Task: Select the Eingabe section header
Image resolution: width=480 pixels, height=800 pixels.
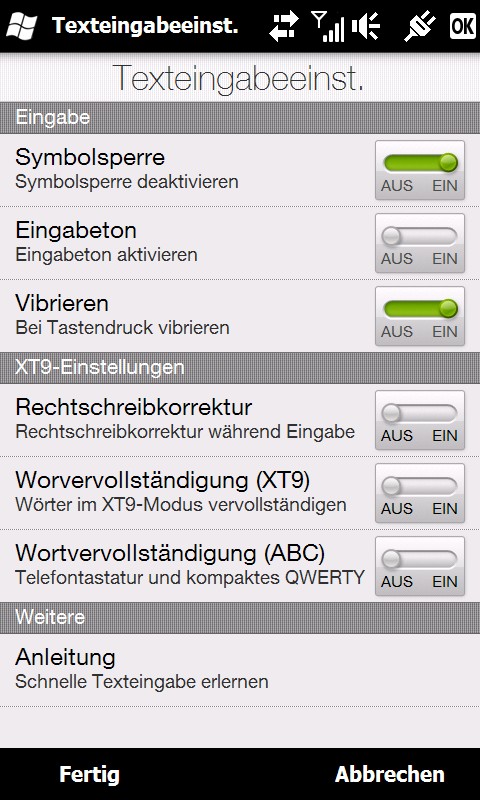Action: point(240,117)
